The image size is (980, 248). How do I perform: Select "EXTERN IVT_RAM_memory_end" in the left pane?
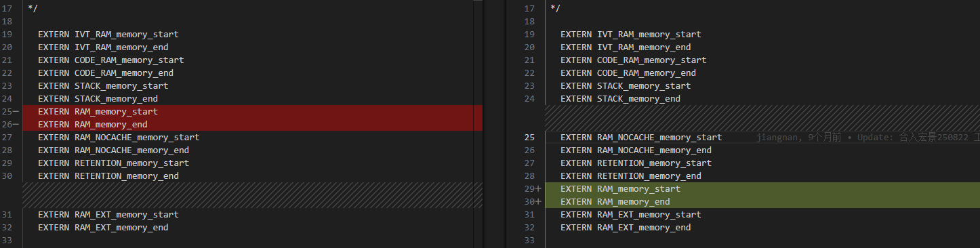(x=103, y=47)
